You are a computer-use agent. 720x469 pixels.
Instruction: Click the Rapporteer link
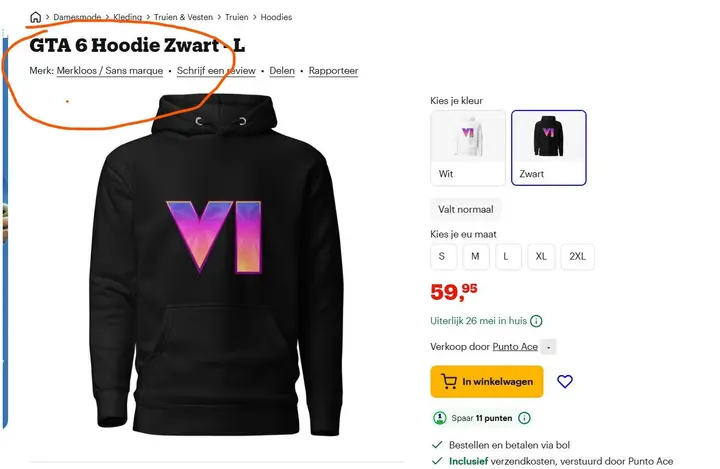click(333, 71)
